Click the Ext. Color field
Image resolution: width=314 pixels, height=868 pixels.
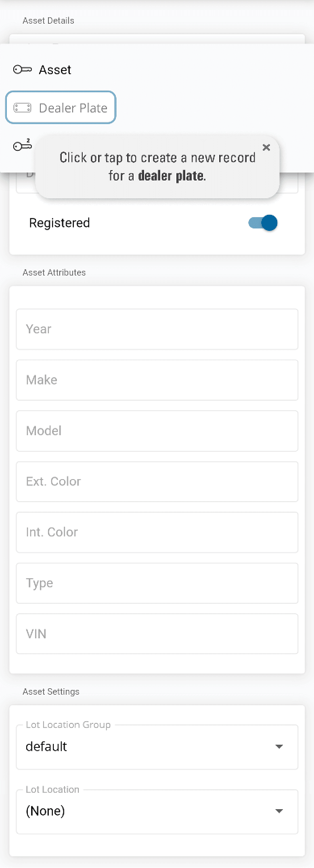pyautogui.click(x=157, y=482)
